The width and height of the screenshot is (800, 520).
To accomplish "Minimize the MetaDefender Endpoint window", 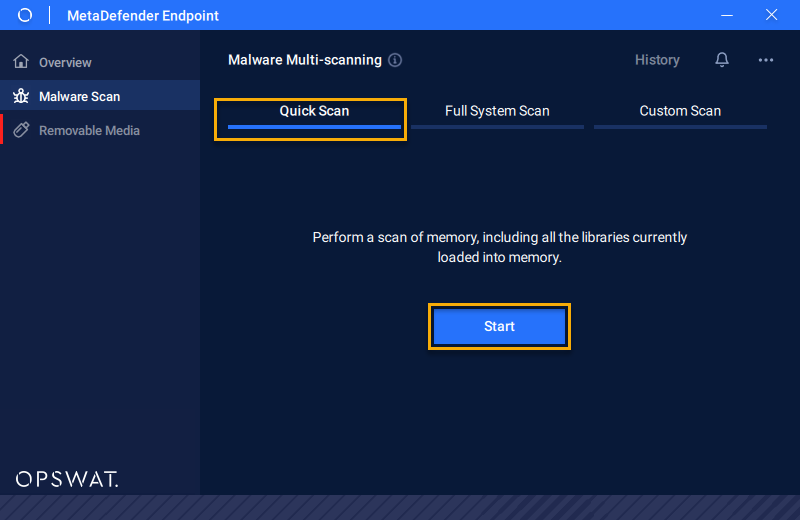I will [727, 15].
